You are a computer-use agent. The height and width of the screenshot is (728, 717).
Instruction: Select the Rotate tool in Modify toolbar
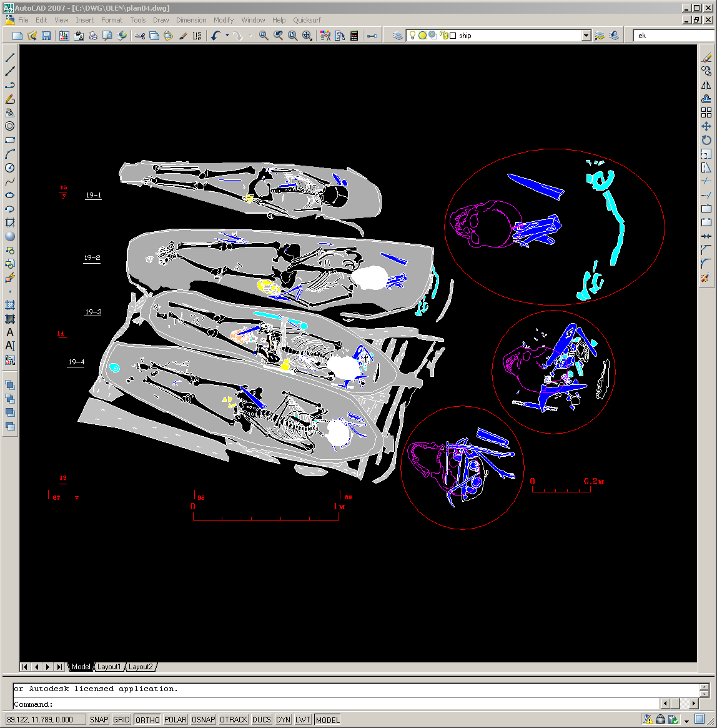706,140
